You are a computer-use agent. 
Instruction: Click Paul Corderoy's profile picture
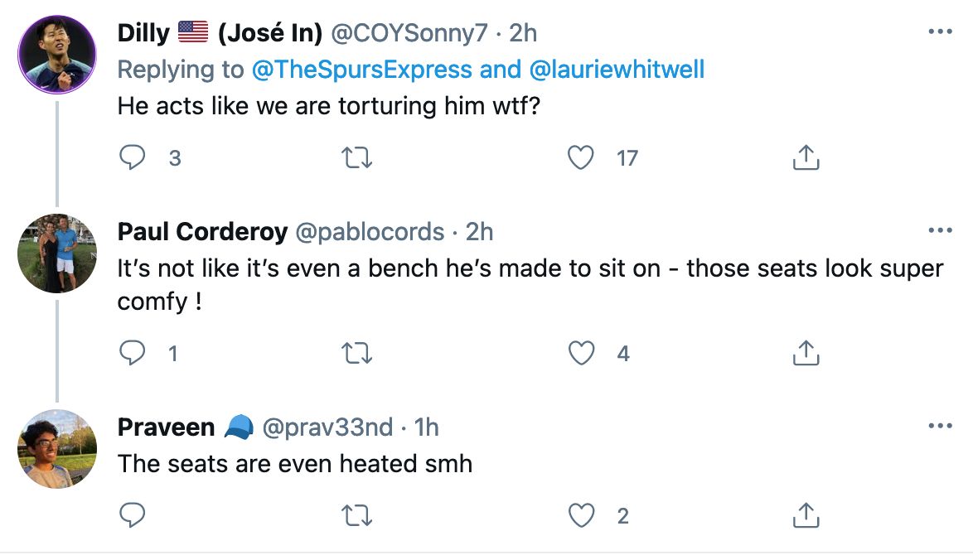tap(56, 253)
